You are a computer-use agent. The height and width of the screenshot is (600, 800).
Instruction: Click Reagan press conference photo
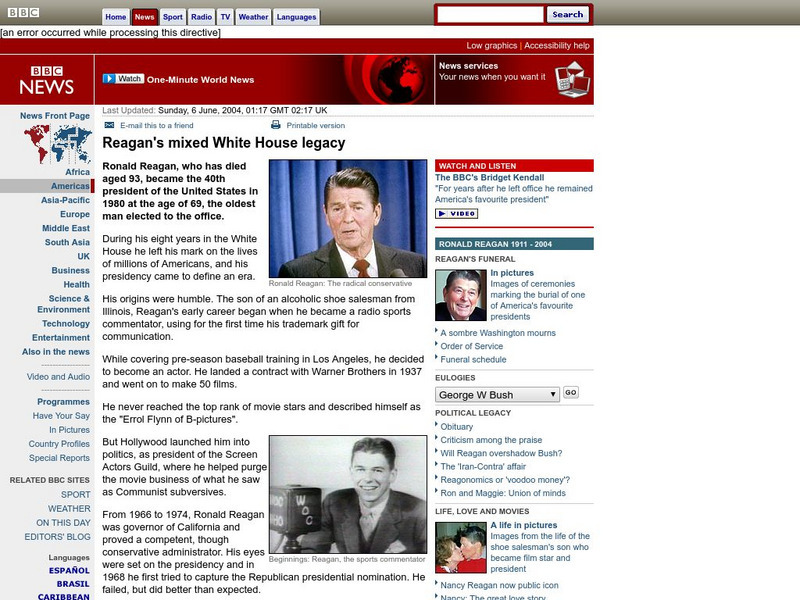click(x=348, y=218)
